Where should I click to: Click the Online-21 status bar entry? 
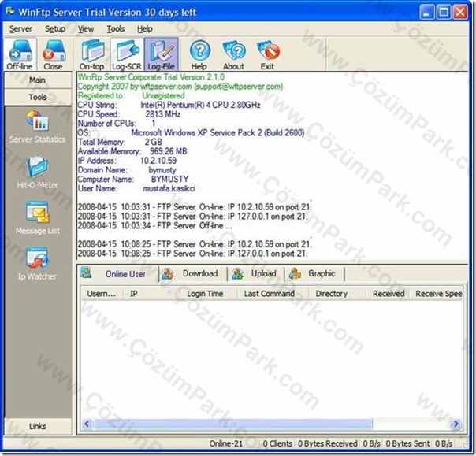click(226, 443)
